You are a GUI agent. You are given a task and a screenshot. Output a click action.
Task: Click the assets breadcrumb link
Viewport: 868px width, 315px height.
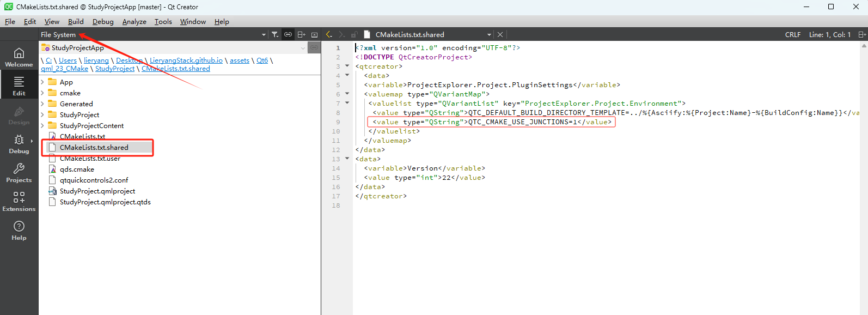point(240,60)
